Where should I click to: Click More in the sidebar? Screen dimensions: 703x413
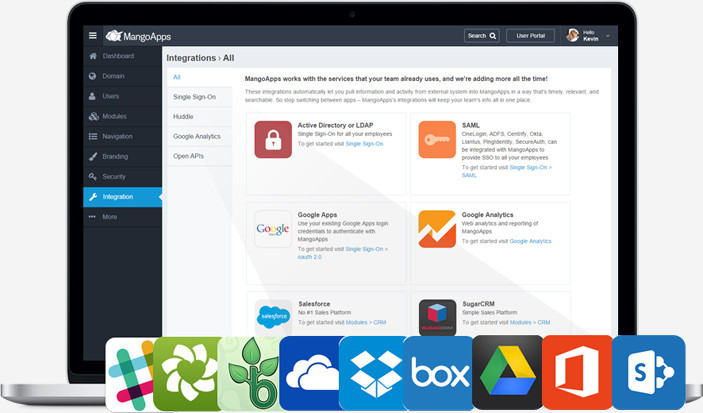pyautogui.click(x=122, y=217)
